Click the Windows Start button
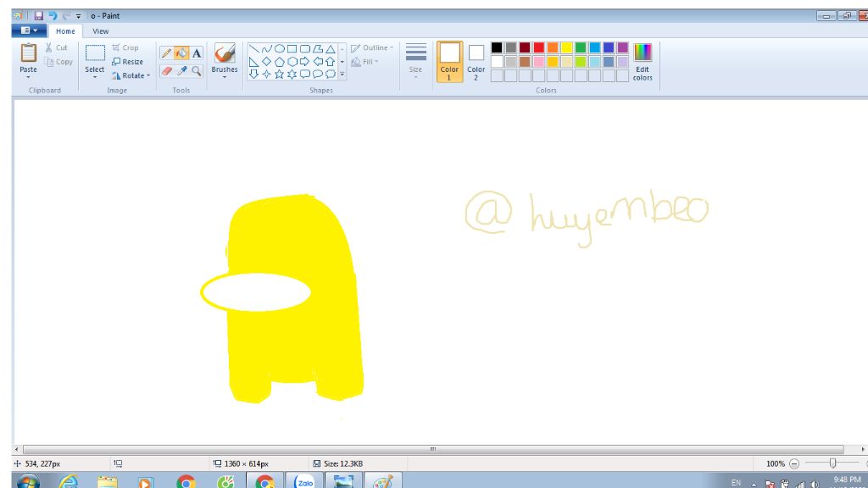Screen dimensions: 868x488 (27, 481)
